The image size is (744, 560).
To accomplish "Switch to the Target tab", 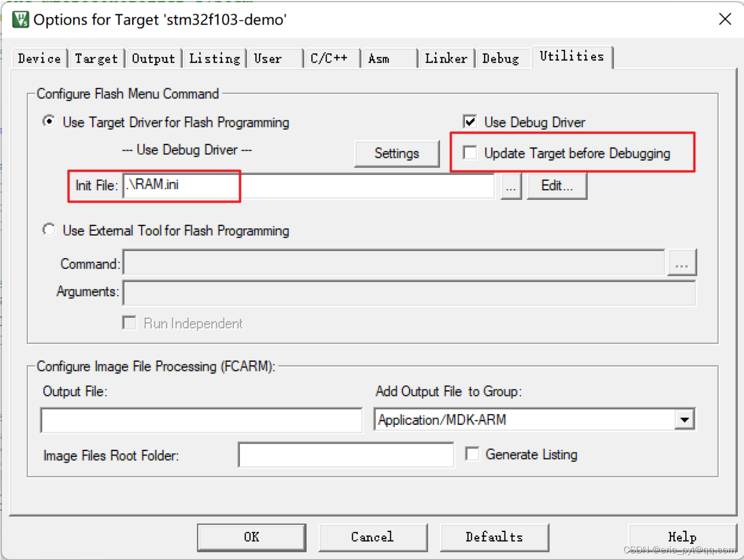I will click(96, 58).
